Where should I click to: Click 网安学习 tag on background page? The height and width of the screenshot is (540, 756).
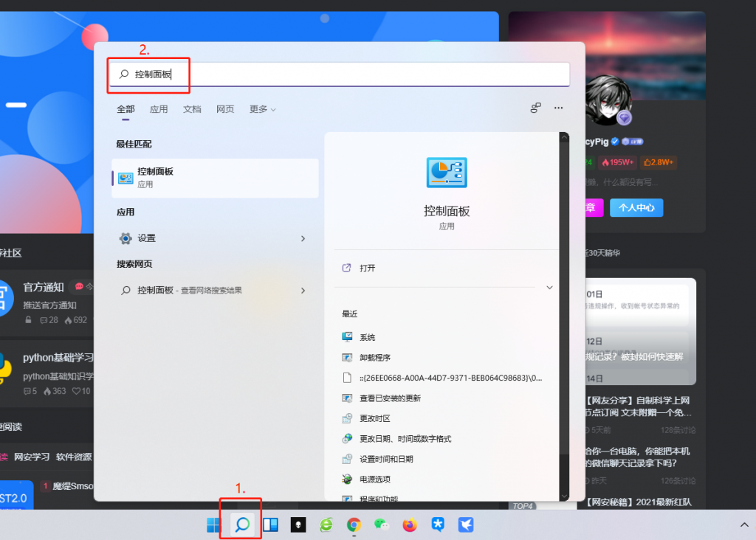point(32,457)
